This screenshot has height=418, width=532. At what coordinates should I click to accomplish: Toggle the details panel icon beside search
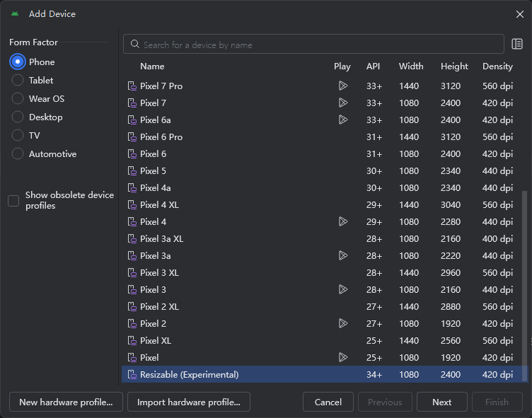[517, 45]
